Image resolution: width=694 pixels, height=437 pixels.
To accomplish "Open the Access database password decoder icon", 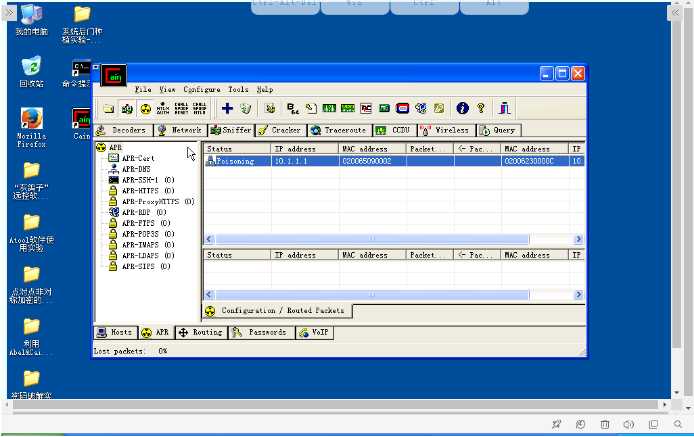I will tap(311, 108).
